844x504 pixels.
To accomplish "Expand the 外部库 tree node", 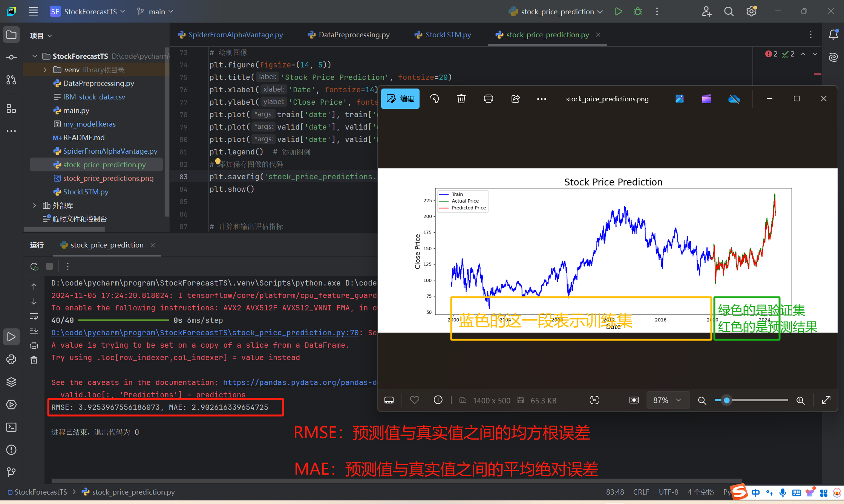I will pos(34,205).
